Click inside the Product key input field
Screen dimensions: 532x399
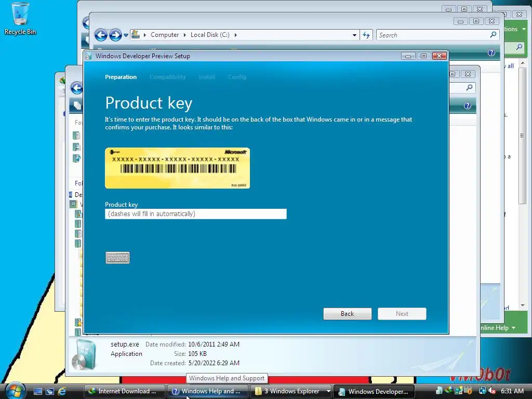point(196,214)
